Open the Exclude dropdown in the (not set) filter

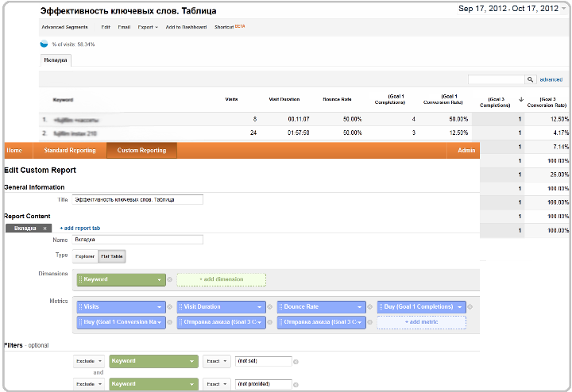(89, 361)
